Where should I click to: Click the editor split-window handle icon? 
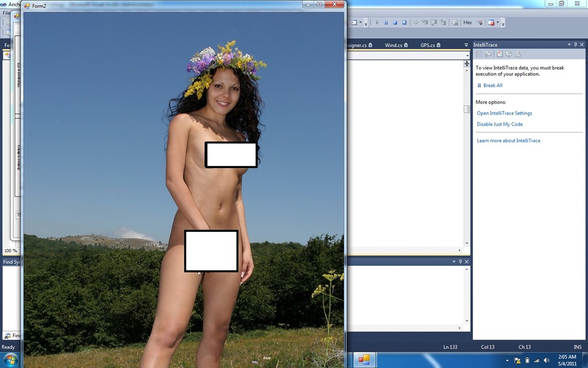(467, 64)
